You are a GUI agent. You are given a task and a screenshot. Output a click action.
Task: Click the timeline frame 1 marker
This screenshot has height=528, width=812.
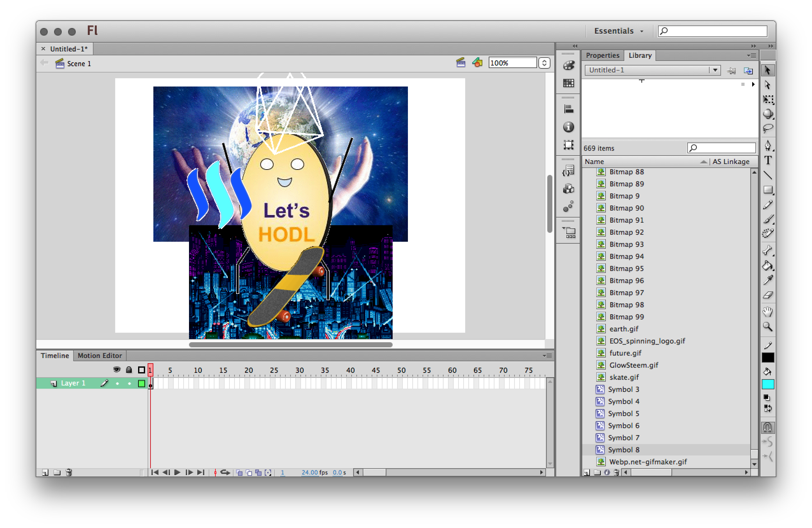coord(150,369)
